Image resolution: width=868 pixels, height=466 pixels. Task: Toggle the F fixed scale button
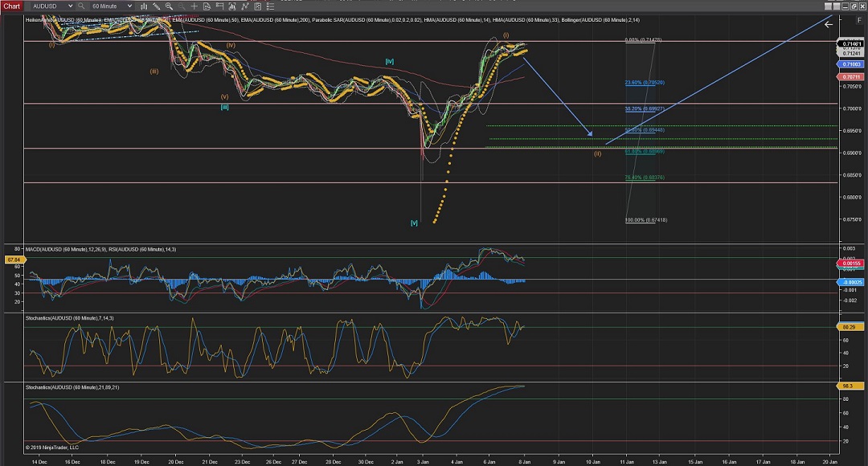pos(859,20)
